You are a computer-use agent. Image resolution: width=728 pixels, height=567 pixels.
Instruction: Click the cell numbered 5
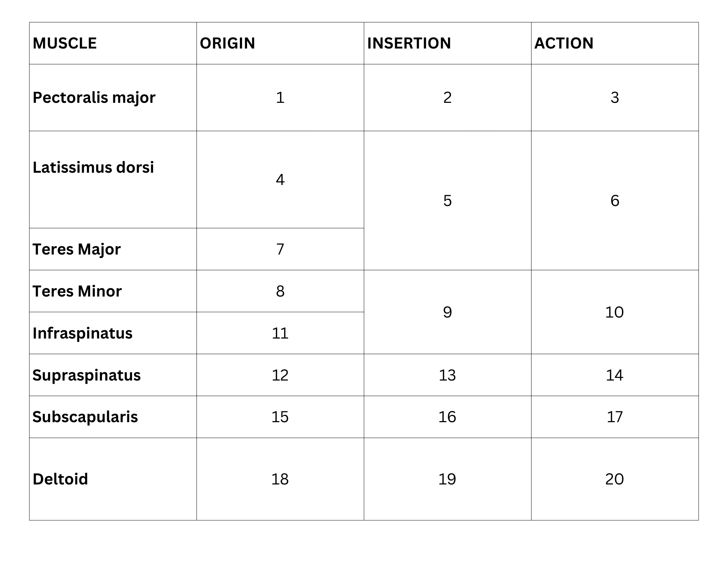coord(447,201)
